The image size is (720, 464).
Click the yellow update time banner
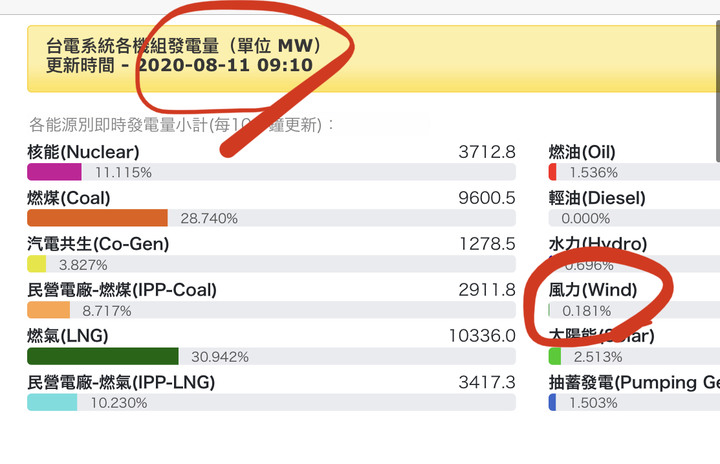[x=373, y=59]
